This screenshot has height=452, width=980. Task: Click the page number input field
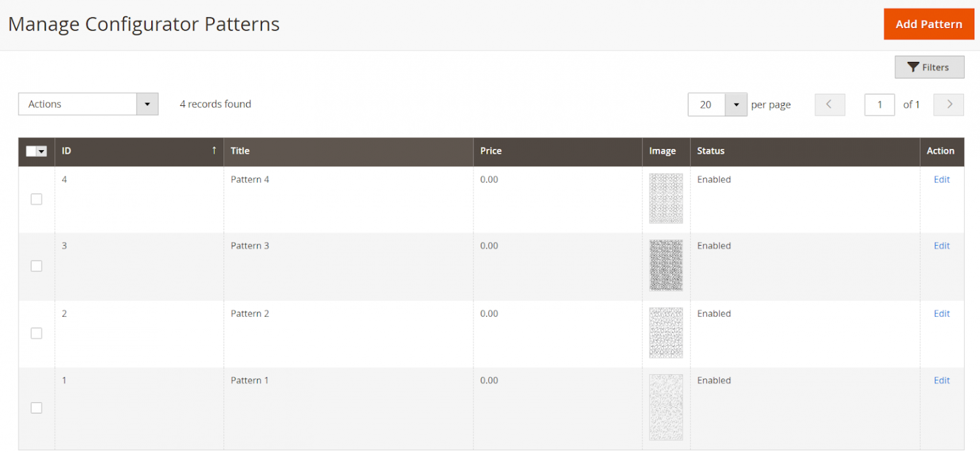click(879, 104)
